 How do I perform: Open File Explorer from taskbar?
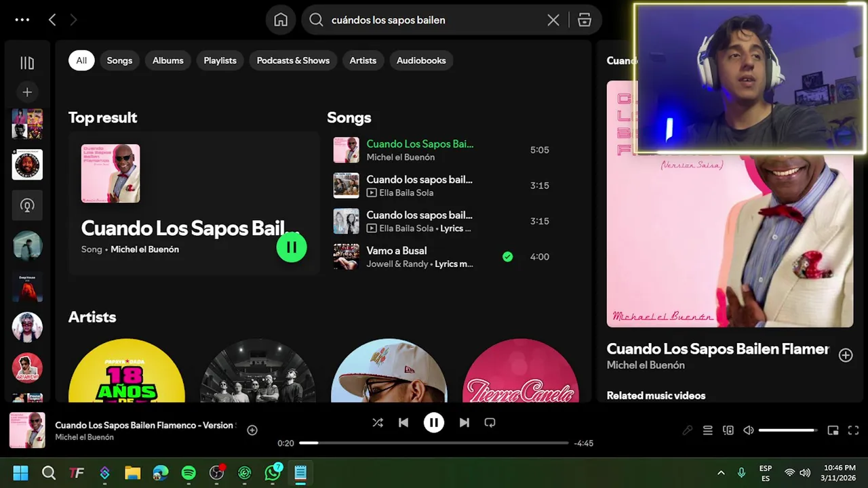[x=132, y=472]
